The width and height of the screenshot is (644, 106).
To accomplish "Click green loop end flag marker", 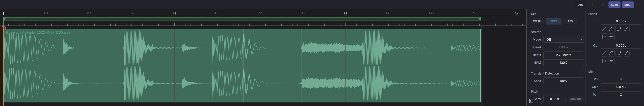I will (x=479, y=19).
